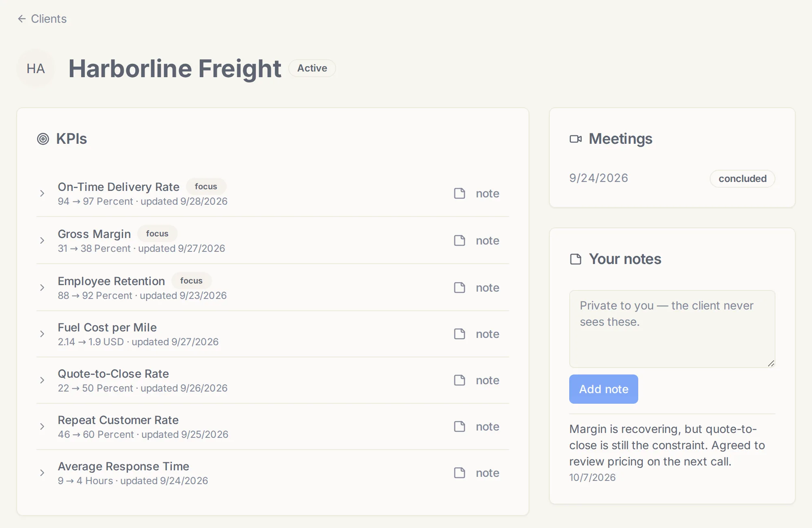Click the Meetings video camera icon
The image size is (812, 528).
576,139
